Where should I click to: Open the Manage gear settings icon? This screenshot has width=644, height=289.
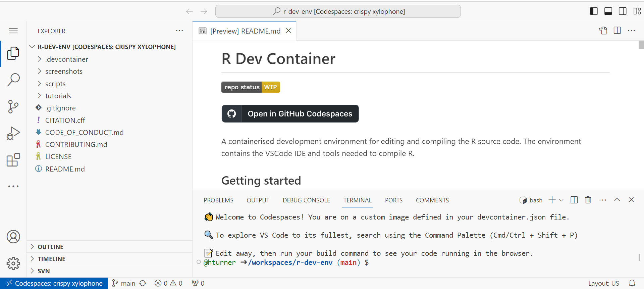[x=13, y=263]
